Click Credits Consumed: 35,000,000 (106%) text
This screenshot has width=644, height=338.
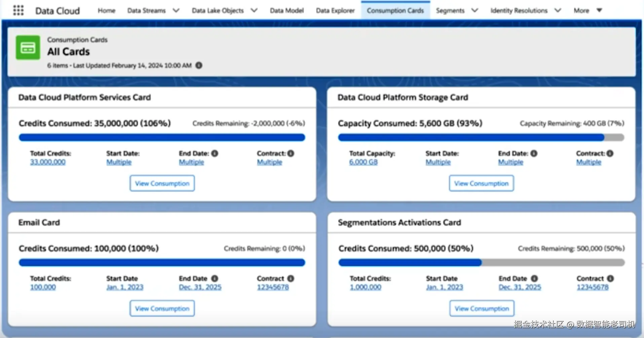coord(95,123)
